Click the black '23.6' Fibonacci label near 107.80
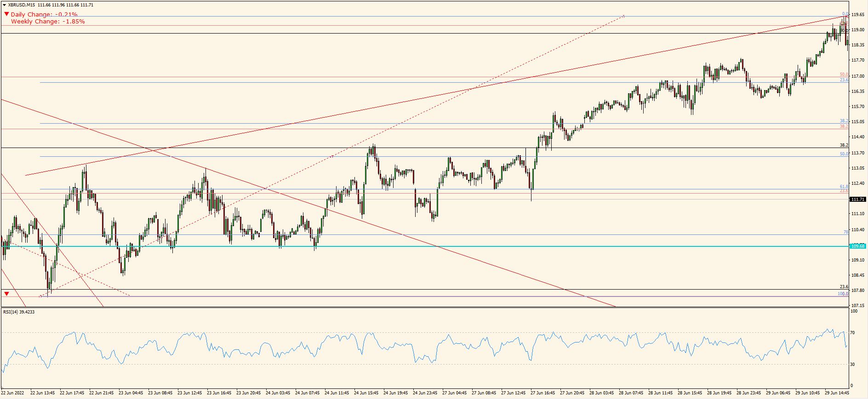The image size is (868, 399). [x=844, y=286]
